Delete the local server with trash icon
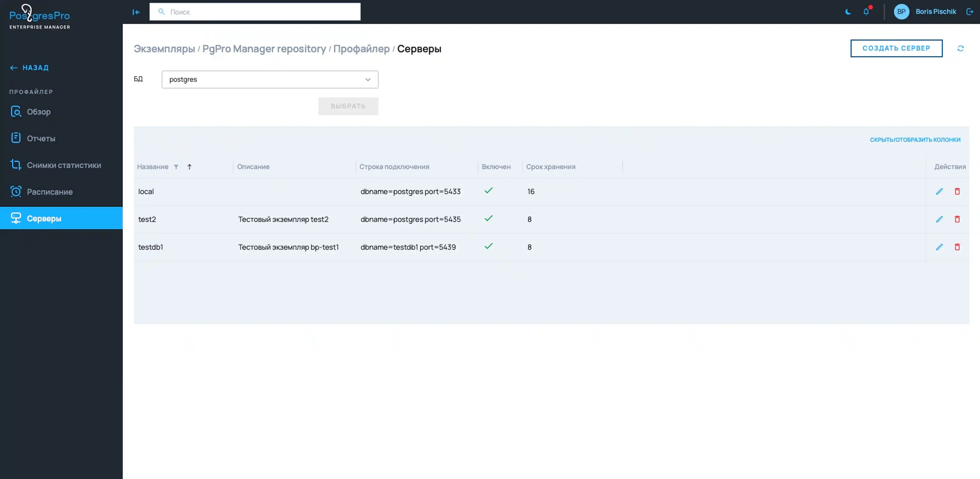The image size is (980, 479). point(957,191)
